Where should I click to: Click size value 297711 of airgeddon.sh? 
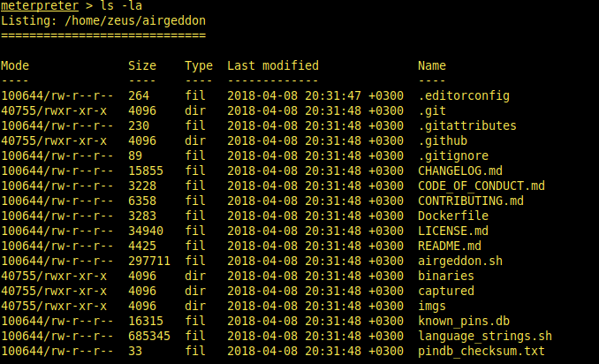149,262
